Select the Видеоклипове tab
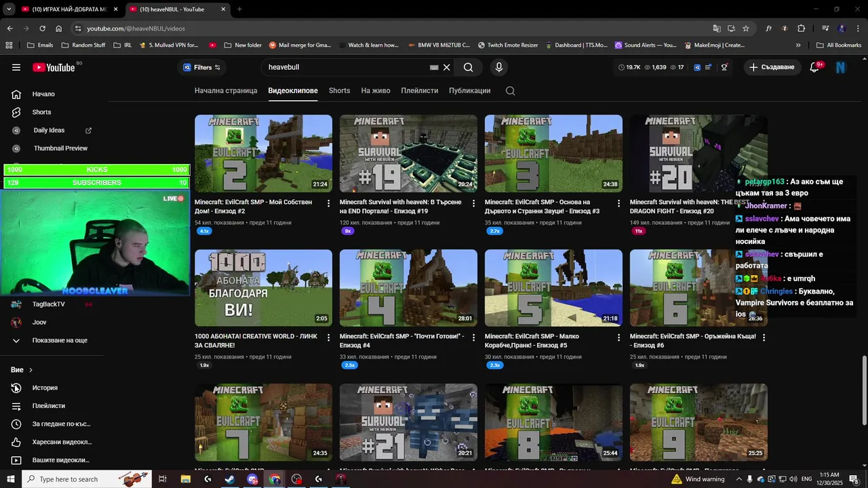This screenshot has width=868, height=488. tap(293, 90)
